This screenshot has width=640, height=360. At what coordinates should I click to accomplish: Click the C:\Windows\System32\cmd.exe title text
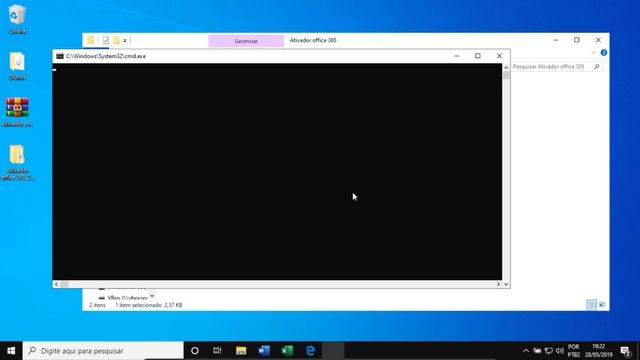click(x=106, y=56)
